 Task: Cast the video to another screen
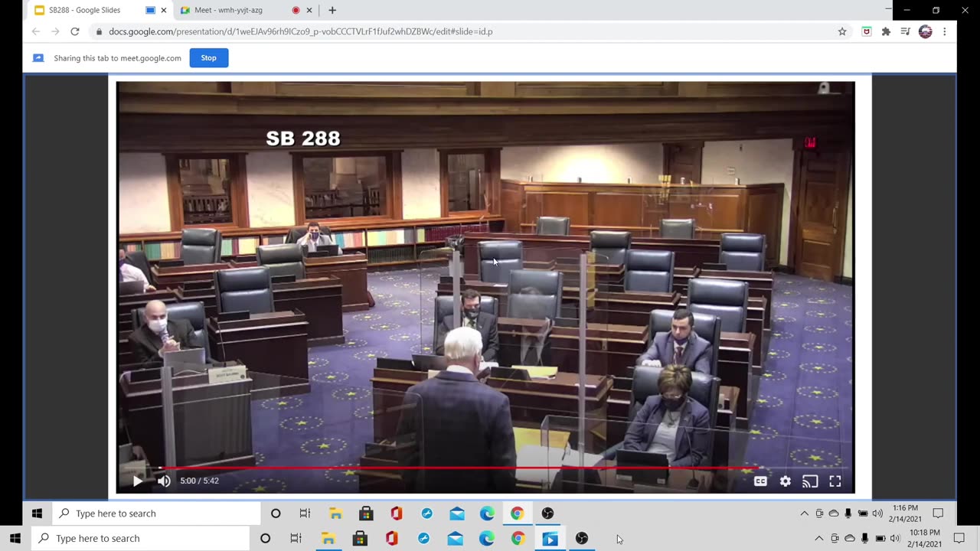(810, 481)
